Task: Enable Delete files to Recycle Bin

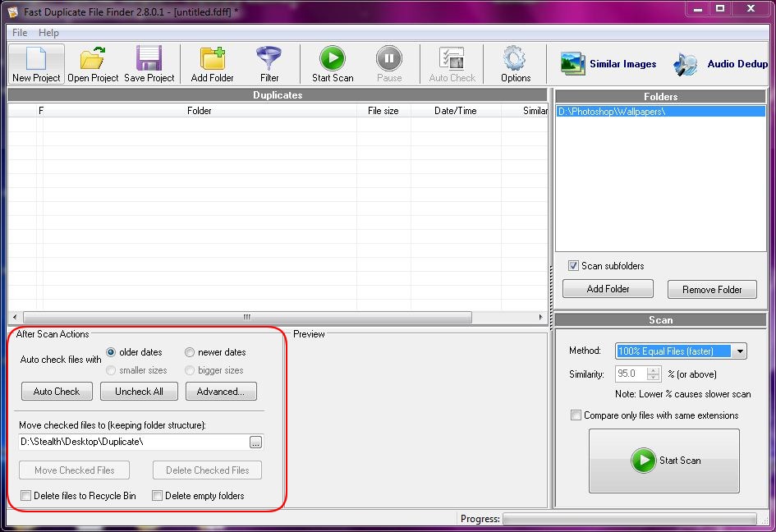Action: (26, 496)
